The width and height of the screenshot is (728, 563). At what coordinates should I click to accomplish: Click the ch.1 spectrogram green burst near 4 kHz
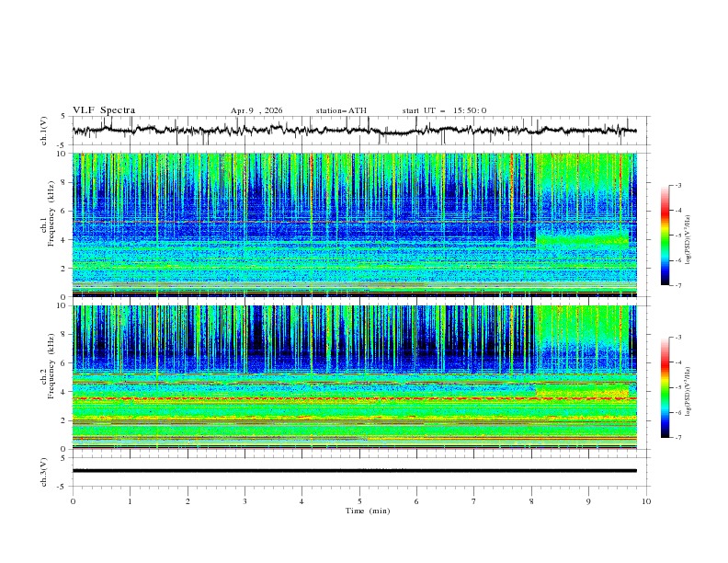582,239
